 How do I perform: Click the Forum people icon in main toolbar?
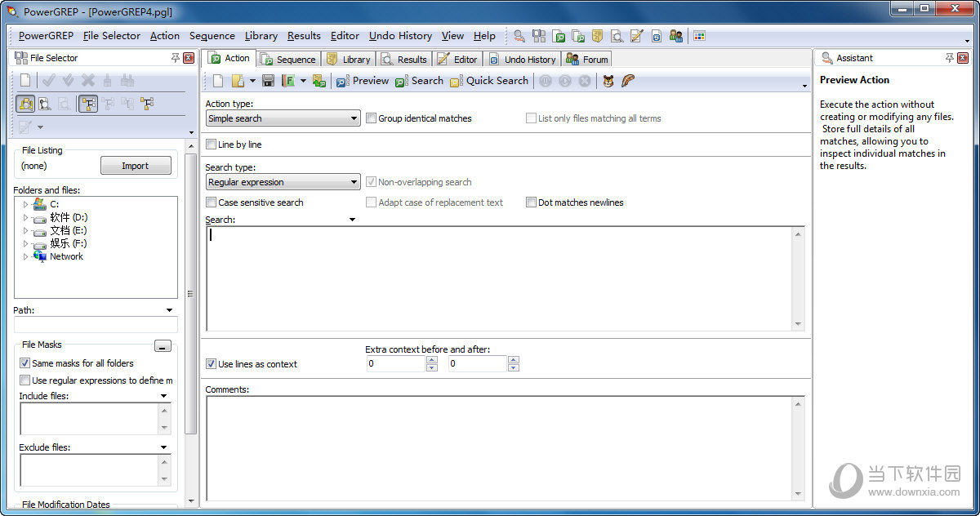676,36
